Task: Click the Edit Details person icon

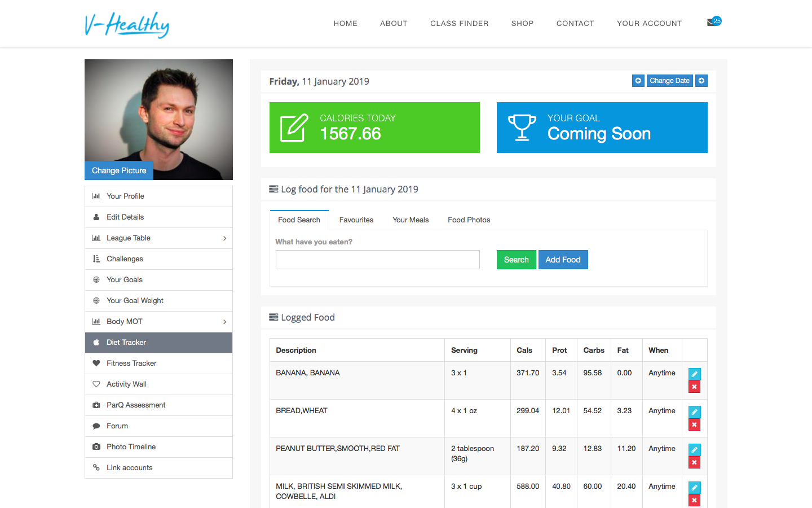Action: [x=96, y=217]
